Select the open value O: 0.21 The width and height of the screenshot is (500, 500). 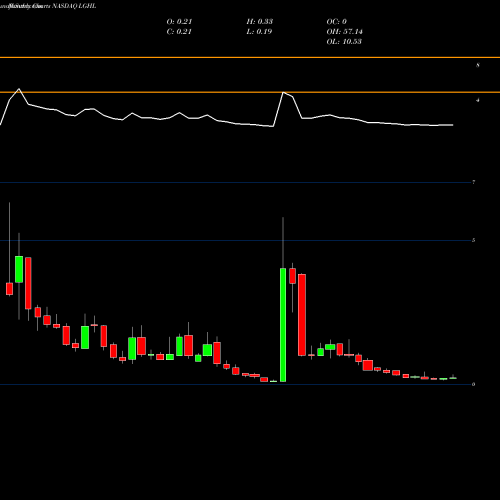pyautogui.click(x=179, y=22)
